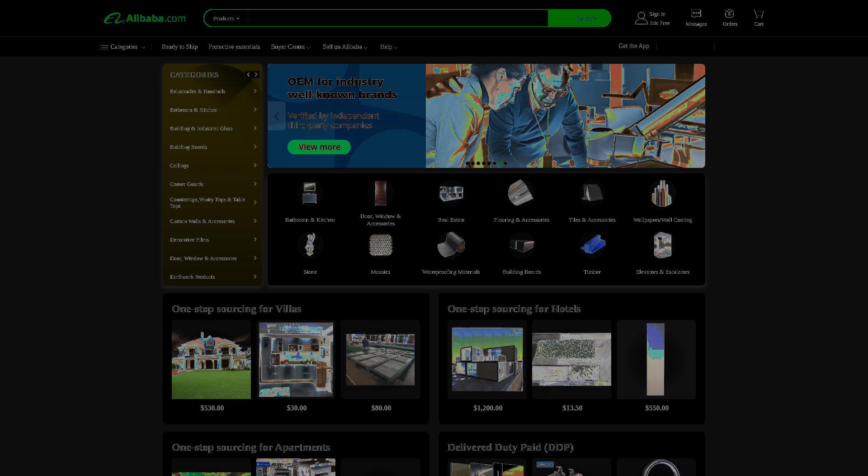Open the Messages icon
The width and height of the screenshot is (868, 476).
696,14
